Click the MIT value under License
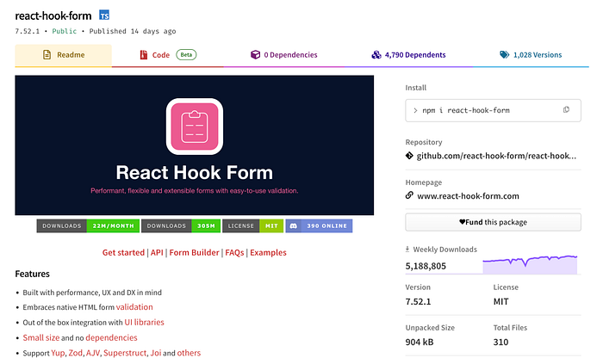Viewport: 603px width, 364px height. (500, 302)
